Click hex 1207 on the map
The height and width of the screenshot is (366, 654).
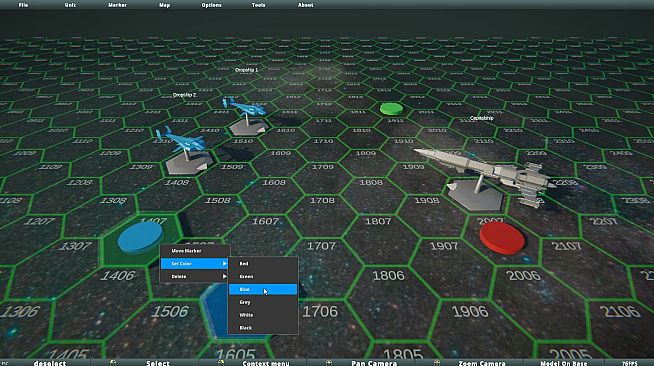tap(40, 221)
